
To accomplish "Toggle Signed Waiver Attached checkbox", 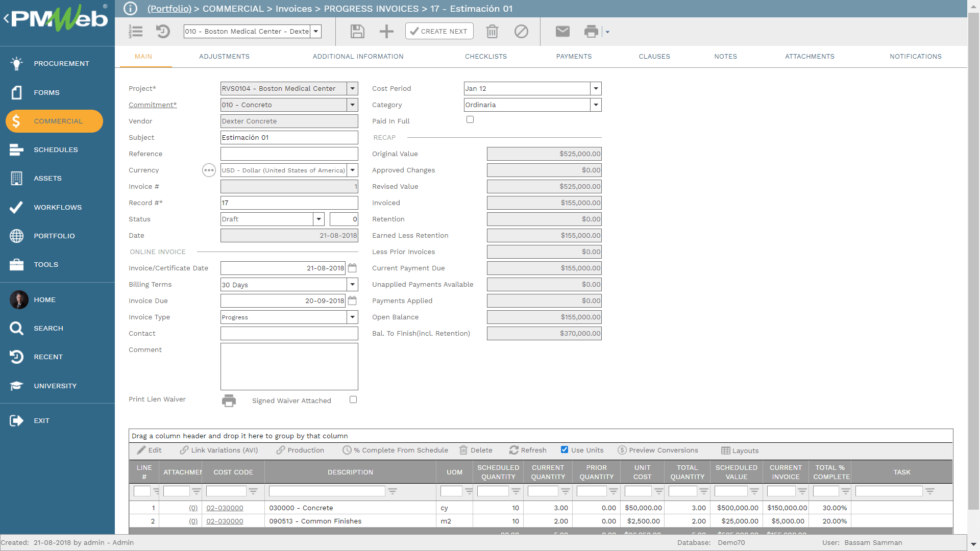I will [x=353, y=399].
